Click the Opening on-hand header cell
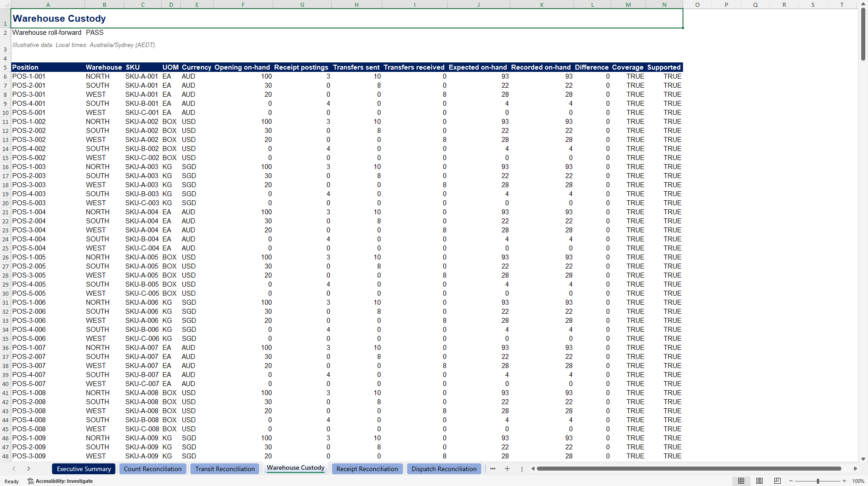868x486 pixels. coord(243,67)
